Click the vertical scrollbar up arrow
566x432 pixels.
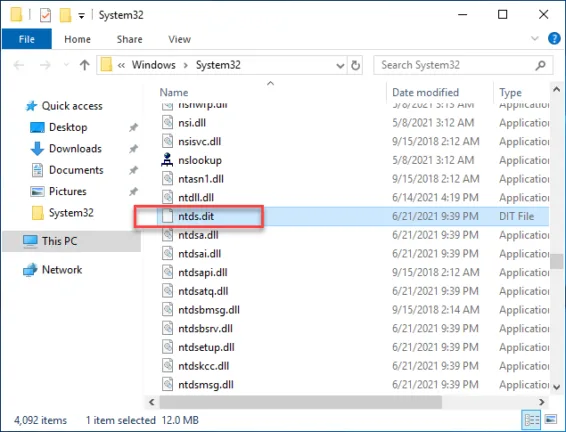point(556,89)
